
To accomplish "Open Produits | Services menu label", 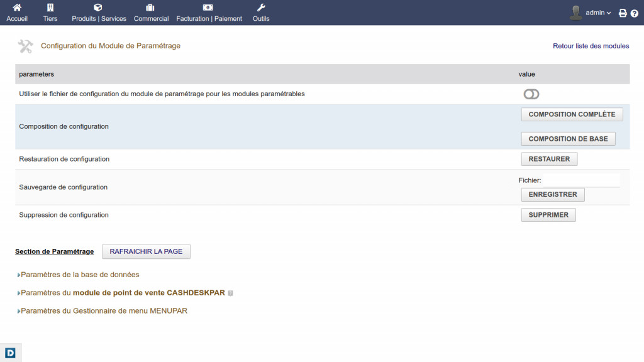I will point(99,18).
